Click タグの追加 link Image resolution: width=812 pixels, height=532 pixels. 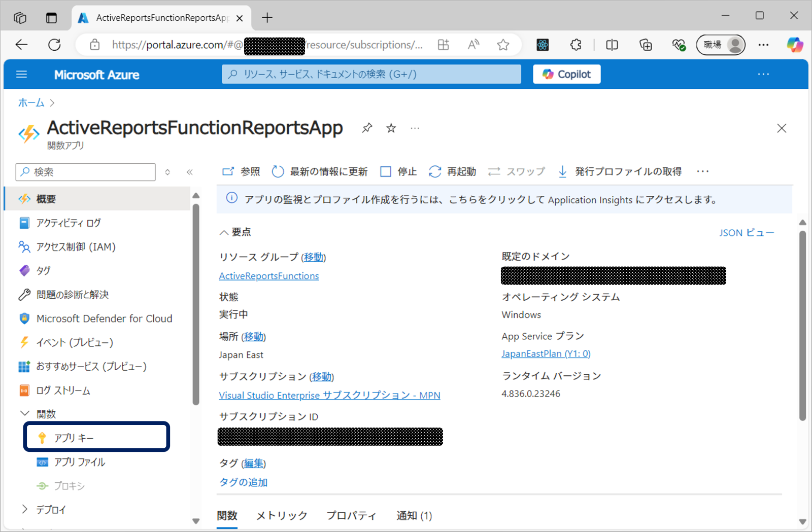(x=243, y=482)
